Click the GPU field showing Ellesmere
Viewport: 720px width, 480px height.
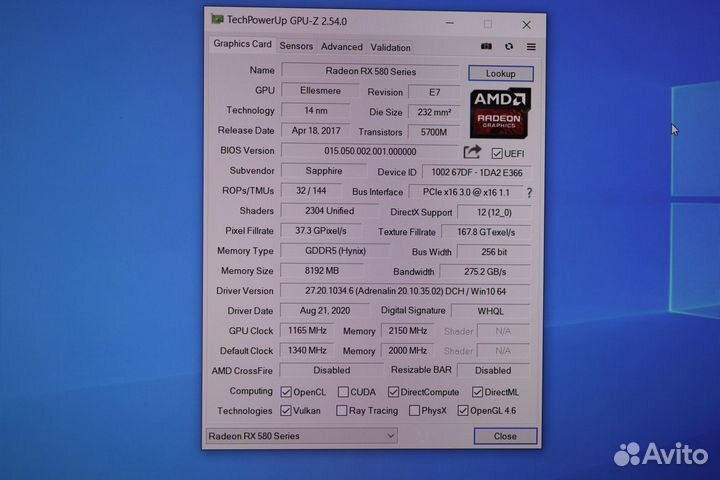[320, 91]
